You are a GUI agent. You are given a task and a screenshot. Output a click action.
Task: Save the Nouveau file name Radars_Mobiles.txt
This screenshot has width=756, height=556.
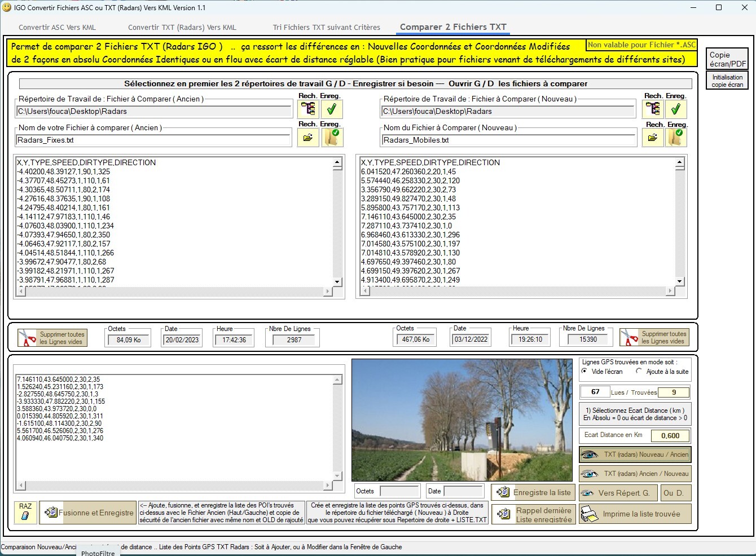pos(676,137)
